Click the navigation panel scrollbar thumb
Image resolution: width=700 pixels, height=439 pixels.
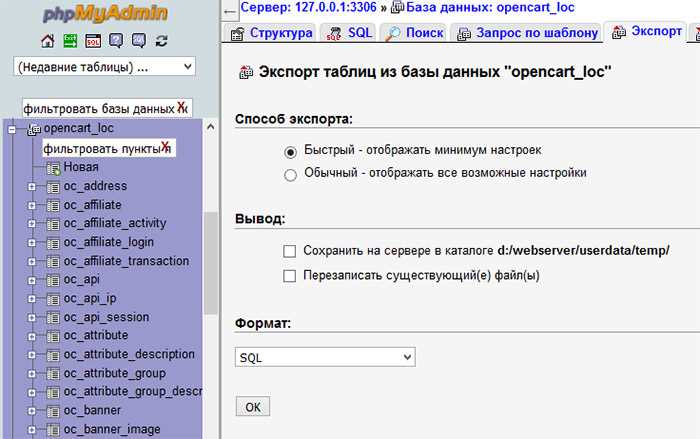(x=211, y=263)
